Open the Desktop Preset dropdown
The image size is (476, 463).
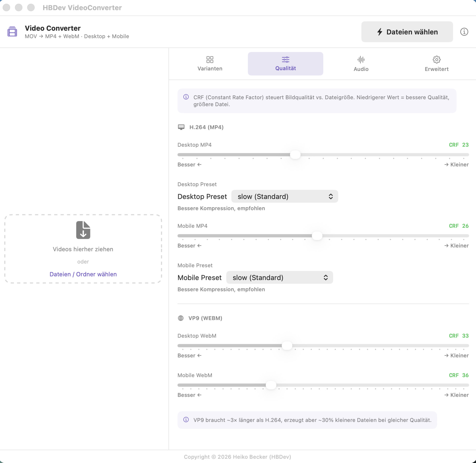(x=284, y=197)
